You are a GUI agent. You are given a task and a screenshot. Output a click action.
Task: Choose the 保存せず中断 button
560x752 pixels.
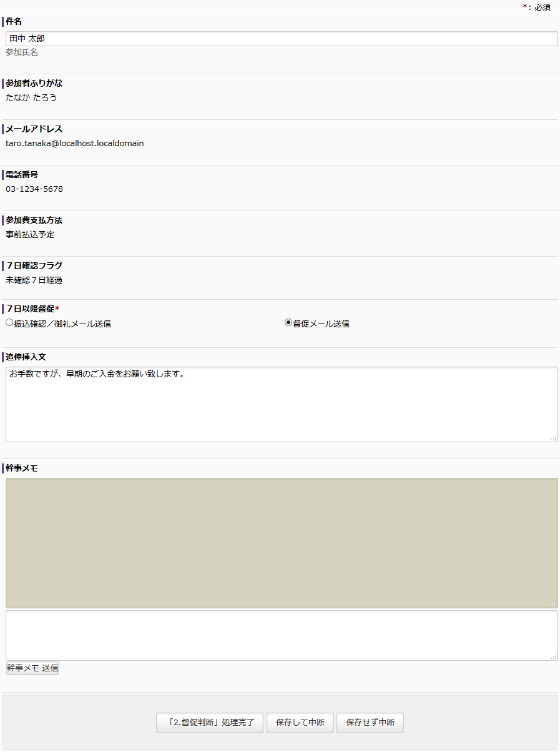370,723
